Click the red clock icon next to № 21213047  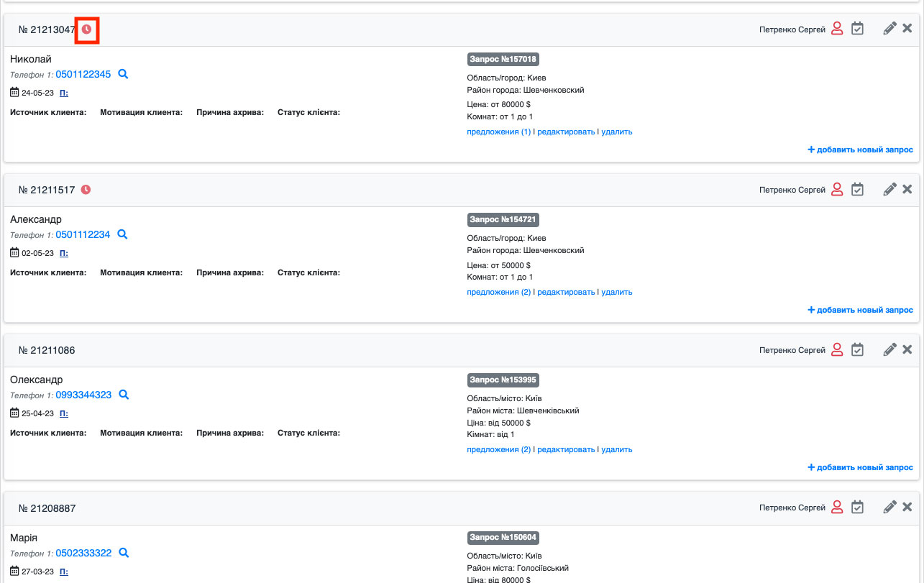click(86, 29)
